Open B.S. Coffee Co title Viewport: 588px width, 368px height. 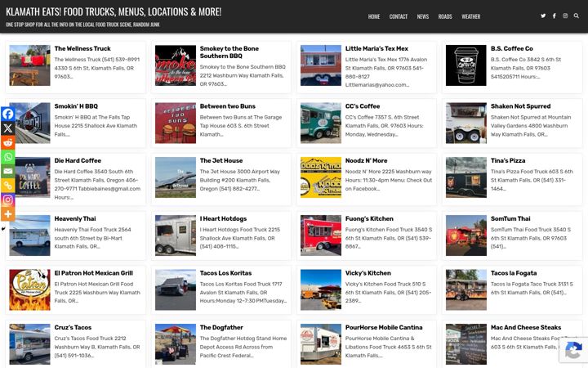pos(511,48)
